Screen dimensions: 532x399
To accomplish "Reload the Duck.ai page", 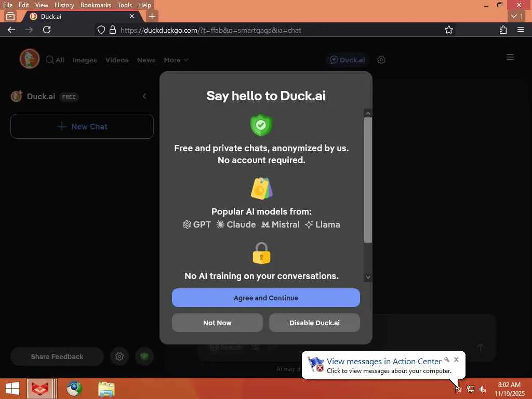I will click(47, 30).
